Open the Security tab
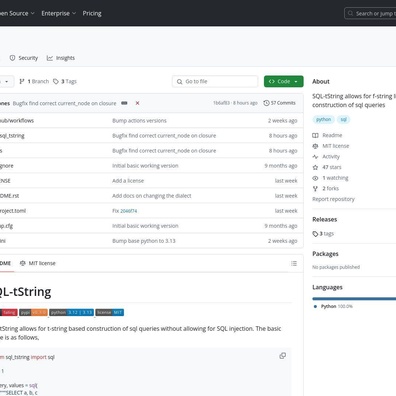The width and height of the screenshot is (396, 396). click(x=24, y=58)
